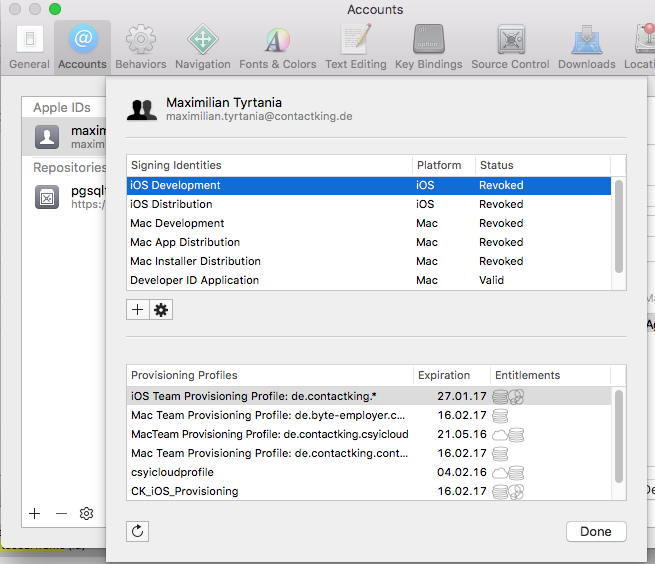This screenshot has width=655, height=564.
Task: Refresh the provisioning profiles list
Action: [x=137, y=531]
